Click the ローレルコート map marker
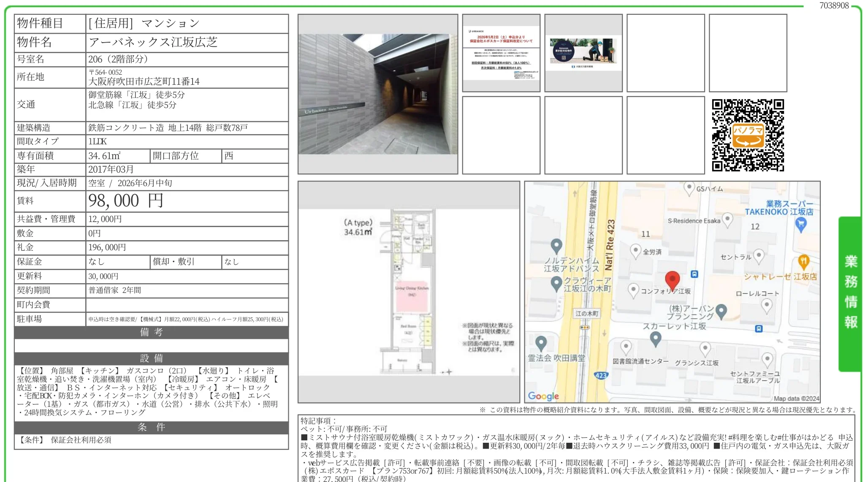Viewport: 868px width, 482px height. [x=767, y=306]
